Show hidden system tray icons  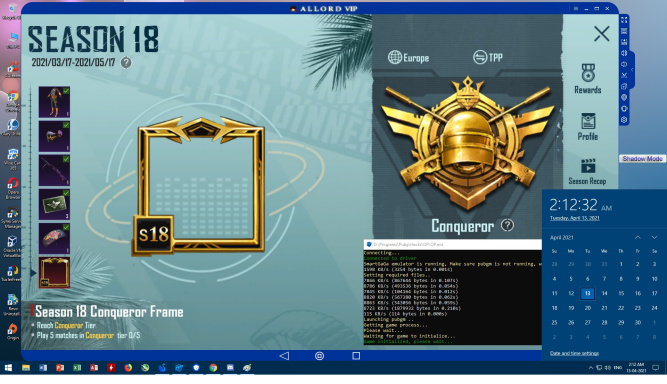click(590, 368)
